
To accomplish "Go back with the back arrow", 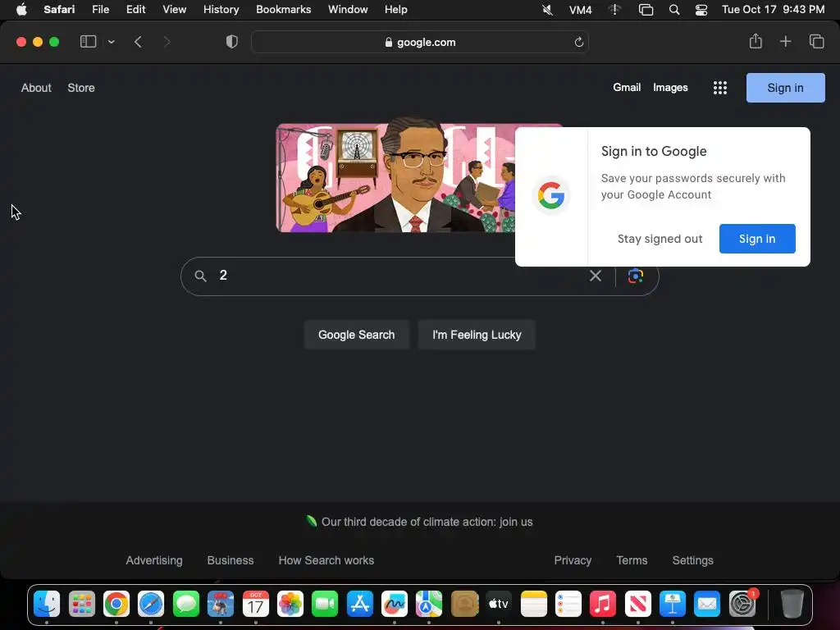I will click(138, 42).
